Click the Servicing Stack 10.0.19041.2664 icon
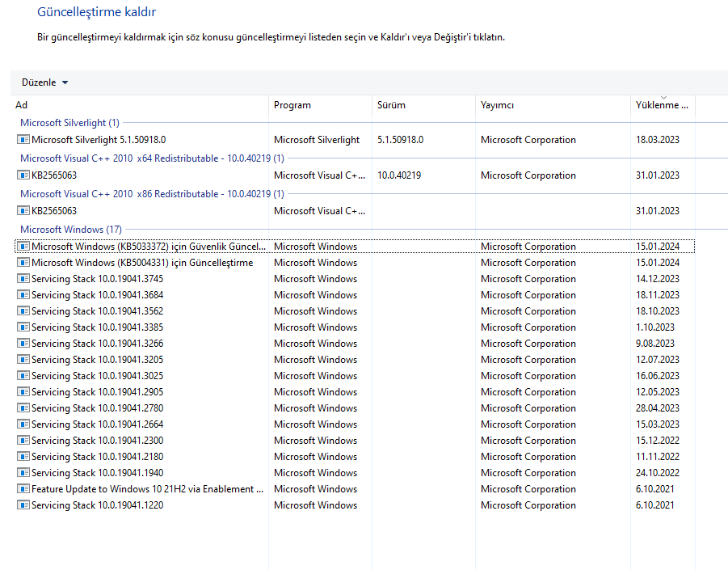The image size is (728, 570). (x=23, y=424)
